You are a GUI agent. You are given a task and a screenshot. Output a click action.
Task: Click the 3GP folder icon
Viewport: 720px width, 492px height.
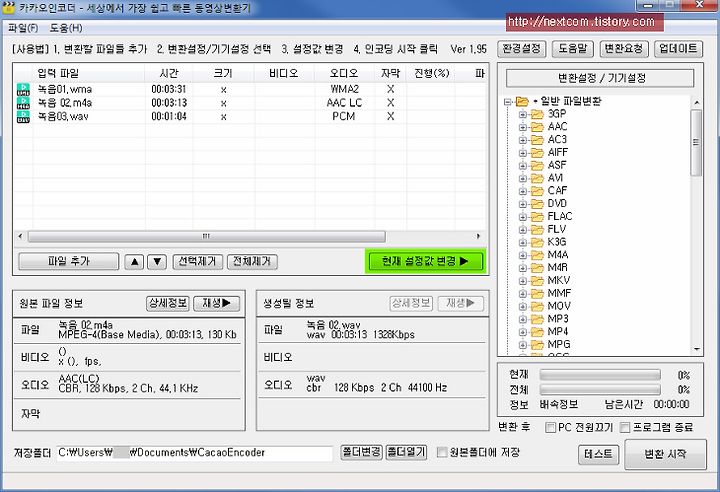(537, 114)
